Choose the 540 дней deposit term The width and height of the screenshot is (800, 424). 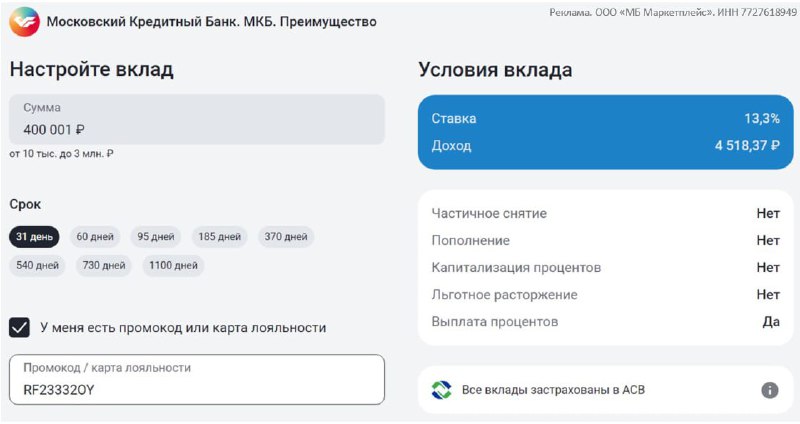point(37,266)
